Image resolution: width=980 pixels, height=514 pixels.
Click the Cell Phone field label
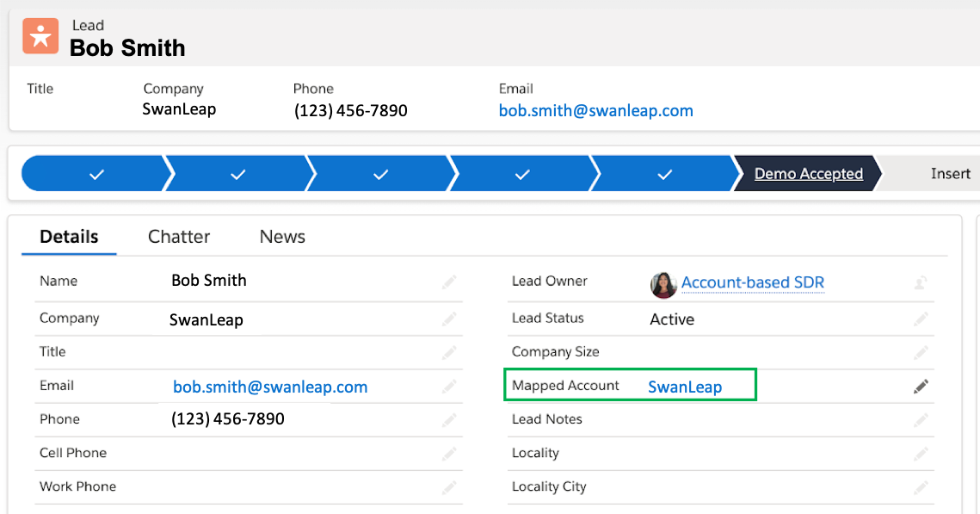pos(73,453)
